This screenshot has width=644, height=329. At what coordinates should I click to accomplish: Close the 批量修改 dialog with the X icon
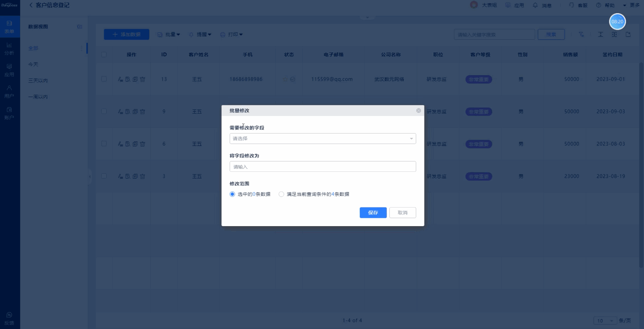point(419,111)
